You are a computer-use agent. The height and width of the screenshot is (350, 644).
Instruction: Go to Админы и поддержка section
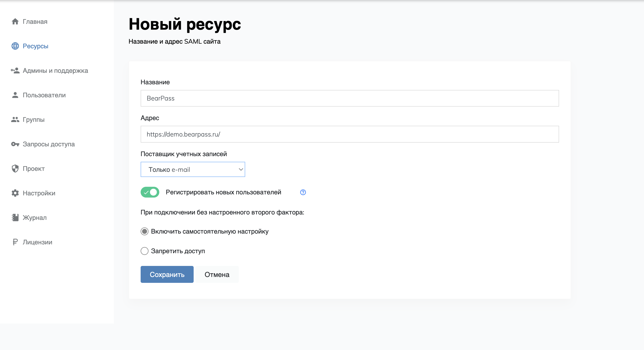[55, 71]
